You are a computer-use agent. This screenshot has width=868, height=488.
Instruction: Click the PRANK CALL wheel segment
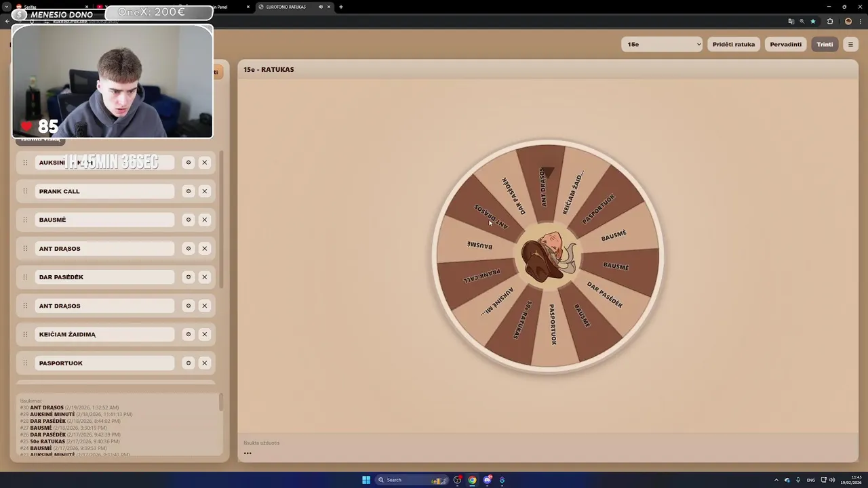[x=481, y=275]
